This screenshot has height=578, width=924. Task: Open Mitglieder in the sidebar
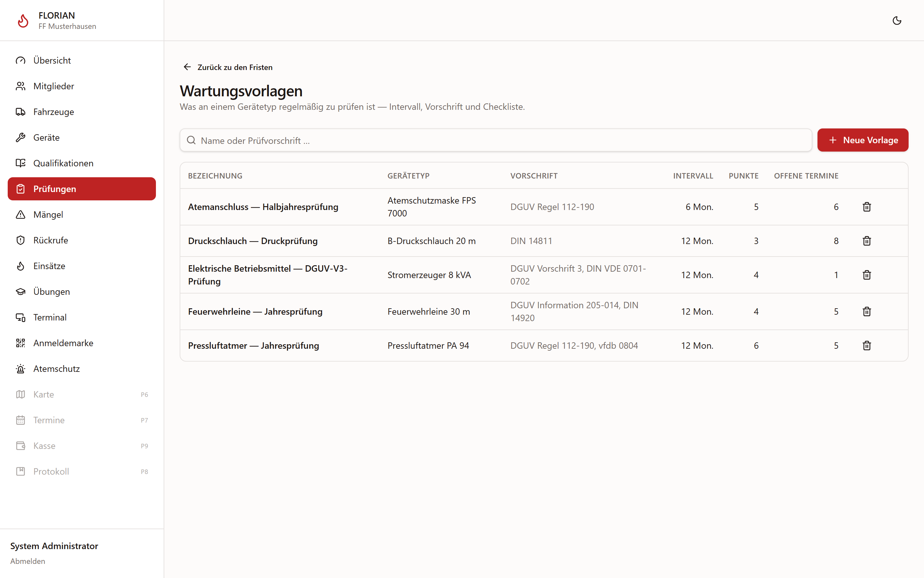pos(82,86)
